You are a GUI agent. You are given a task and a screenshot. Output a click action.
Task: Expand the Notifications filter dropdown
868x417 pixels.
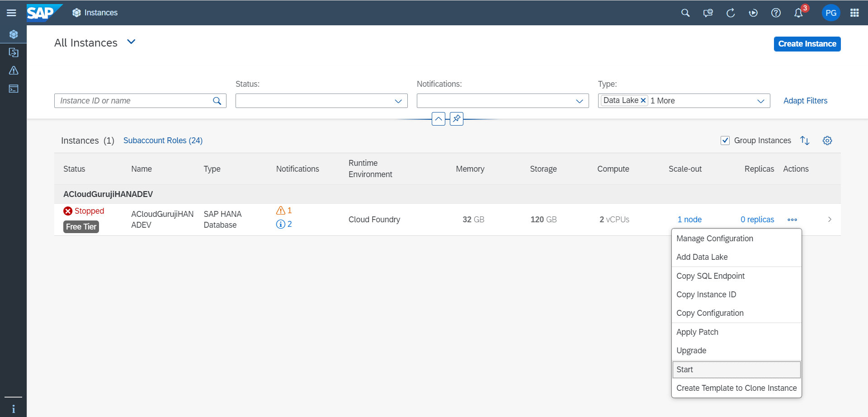click(580, 101)
